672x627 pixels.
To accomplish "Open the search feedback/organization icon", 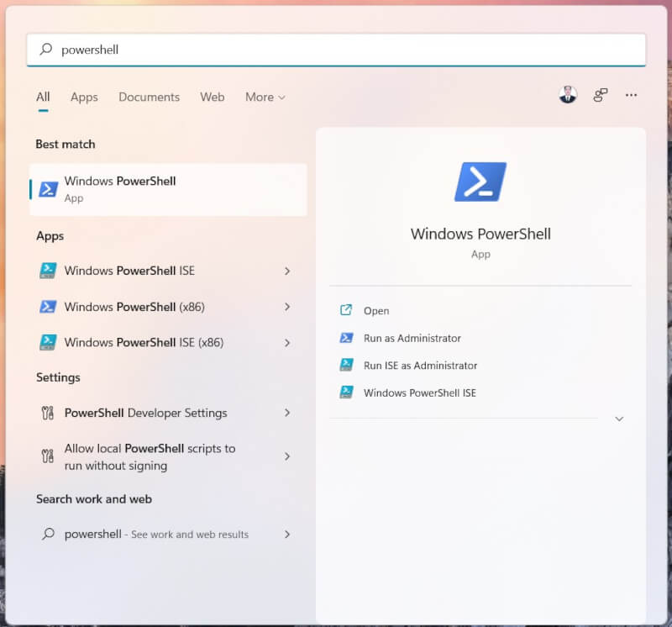I will 601,95.
